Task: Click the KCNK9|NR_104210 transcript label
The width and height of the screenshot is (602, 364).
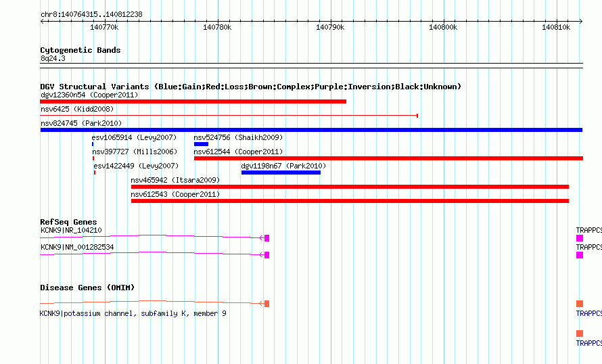Action: coord(71,231)
